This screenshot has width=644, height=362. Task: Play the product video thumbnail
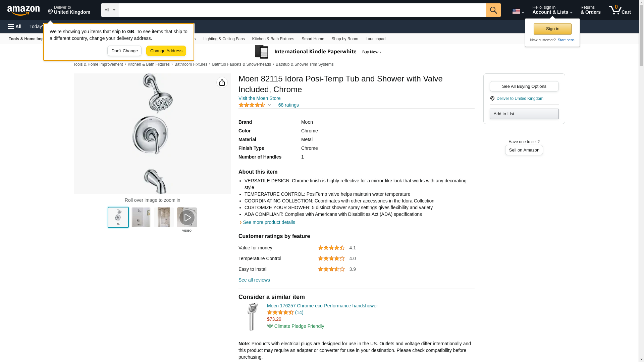(187, 218)
